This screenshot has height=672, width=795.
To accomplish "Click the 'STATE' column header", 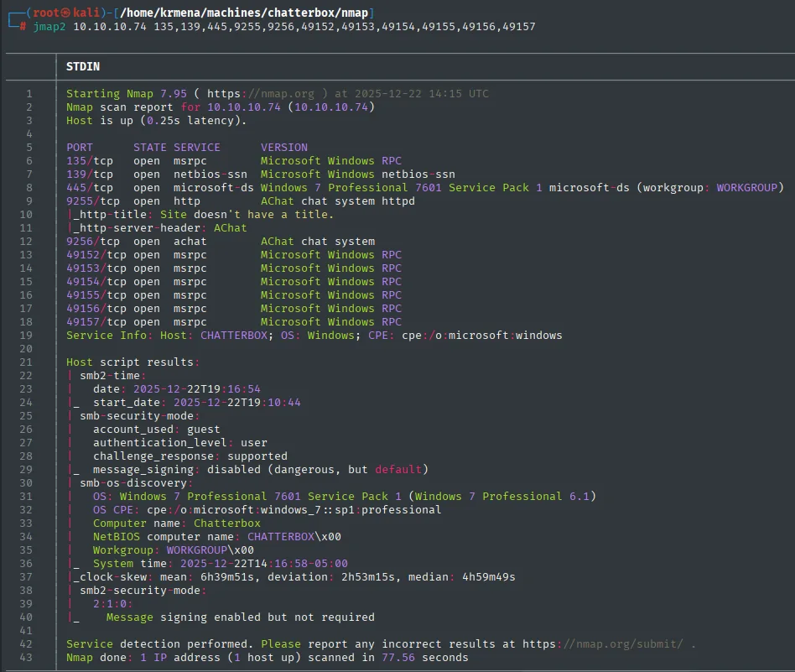I will [149, 148].
